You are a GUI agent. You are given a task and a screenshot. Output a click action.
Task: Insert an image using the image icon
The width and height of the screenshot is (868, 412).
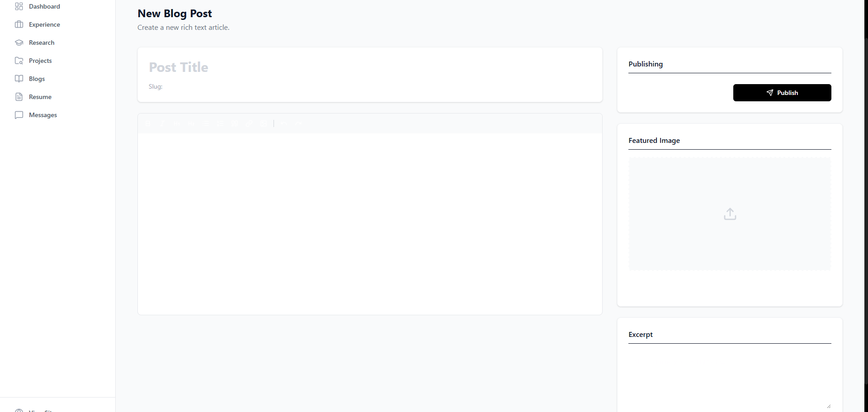point(264,123)
